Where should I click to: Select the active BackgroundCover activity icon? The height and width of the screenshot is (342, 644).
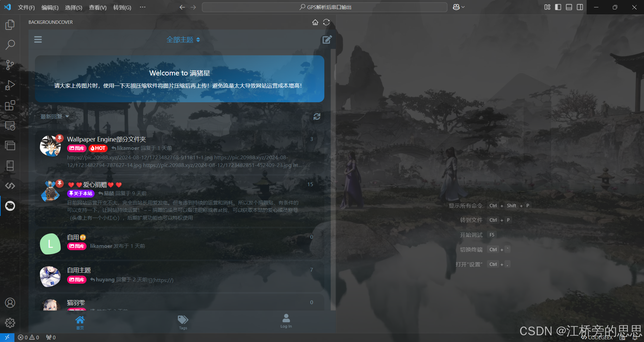coord(10,206)
